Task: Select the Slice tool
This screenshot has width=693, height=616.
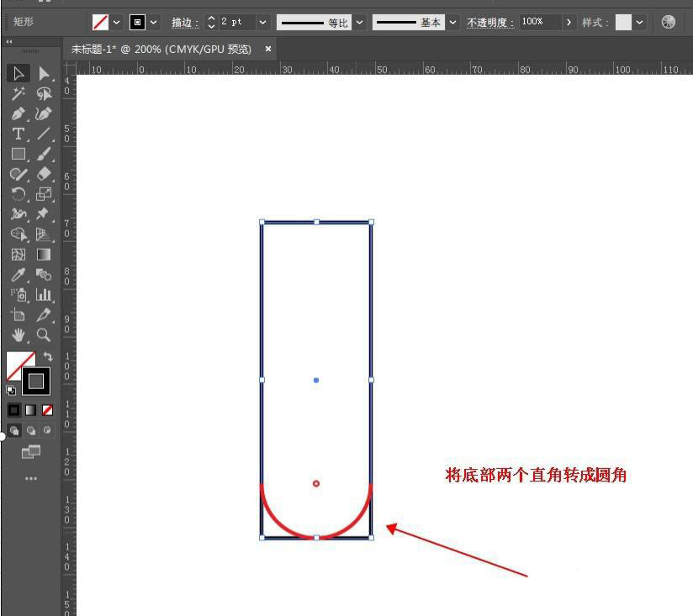Action: coord(44,315)
